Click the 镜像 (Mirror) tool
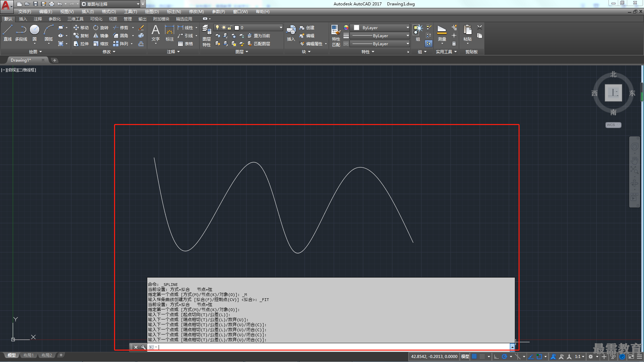Viewport: 644px width, 362px height. (101, 36)
